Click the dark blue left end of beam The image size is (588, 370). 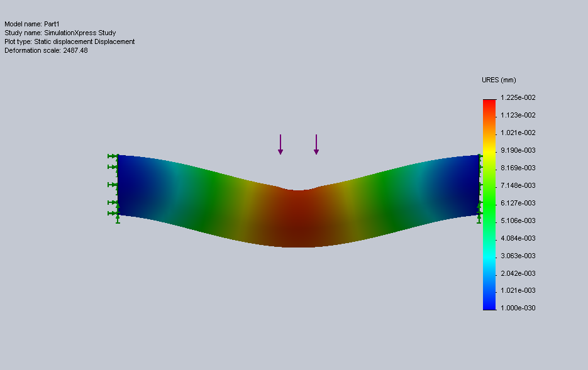pyautogui.click(x=129, y=185)
